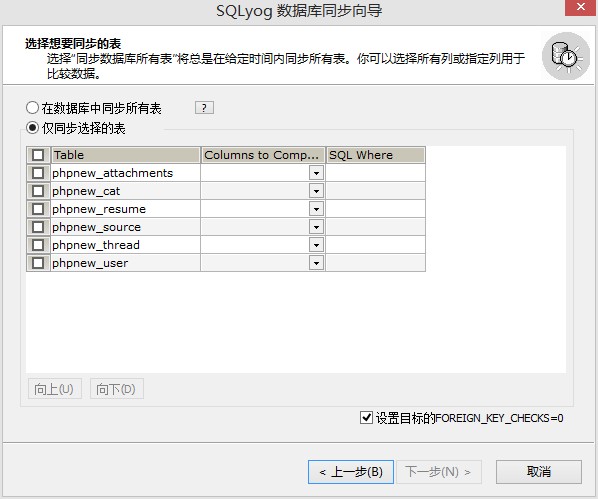Click the Columns to Compare column header
This screenshot has height=499, width=598.
tap(263, 155)
